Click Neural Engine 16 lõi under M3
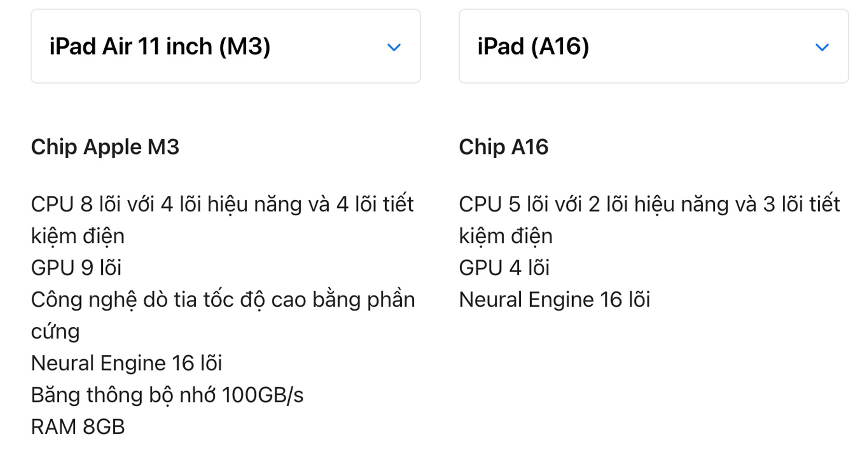This screenshot has height=456, width=868. coord(127,363)
